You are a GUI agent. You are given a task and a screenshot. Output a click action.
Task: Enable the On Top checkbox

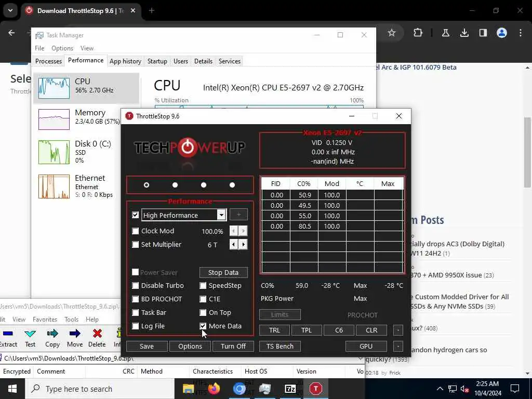tap(203, 312)
